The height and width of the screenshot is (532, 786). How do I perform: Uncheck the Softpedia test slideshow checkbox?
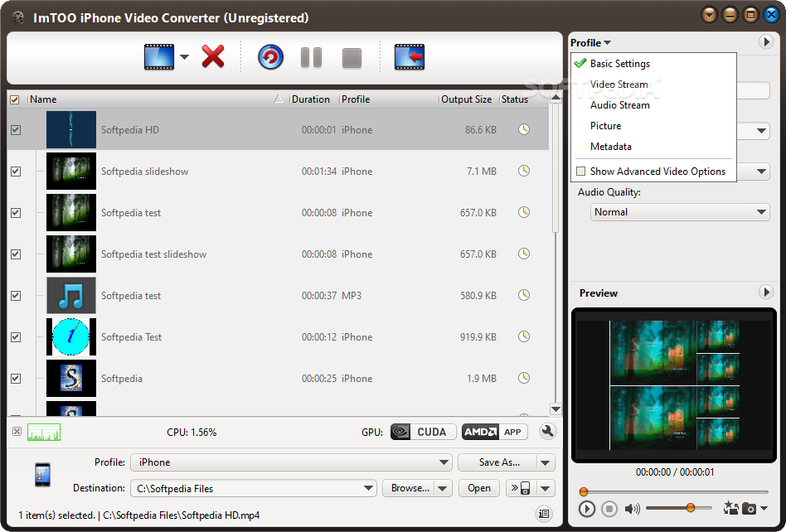point(16,254)
